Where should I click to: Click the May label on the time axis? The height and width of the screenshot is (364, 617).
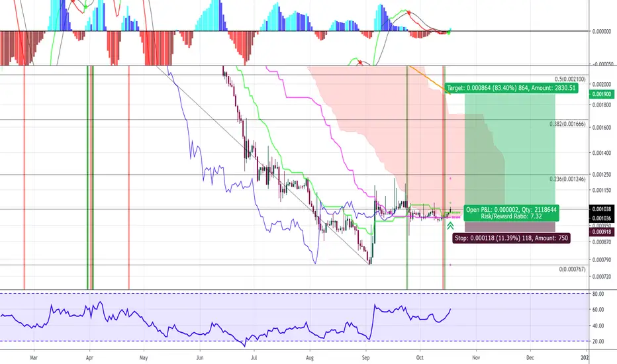click(144, 357)
